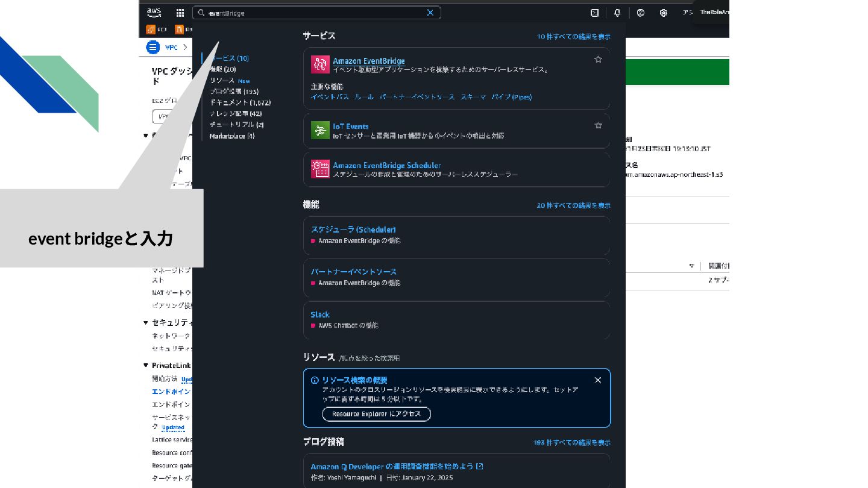Filter results by 機能 (20)
Image resolution: width=868 pixels, height=488 pixels.
(x=222, y=69)
